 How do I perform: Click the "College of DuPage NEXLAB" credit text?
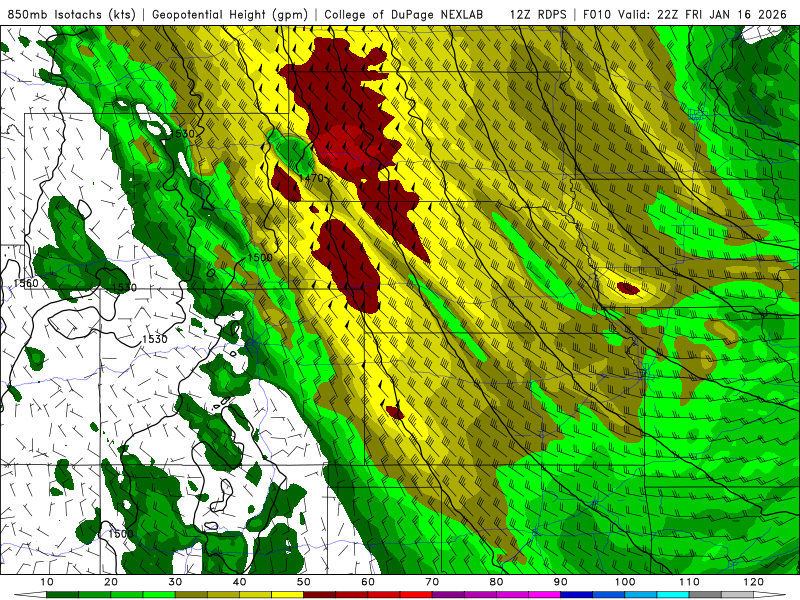click(404, 15)
